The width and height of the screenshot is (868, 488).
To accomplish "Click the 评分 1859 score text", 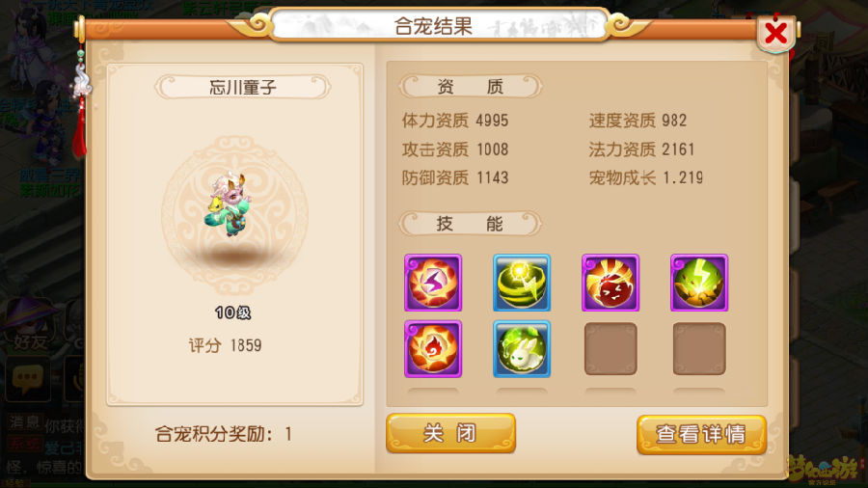I will 225,345.
